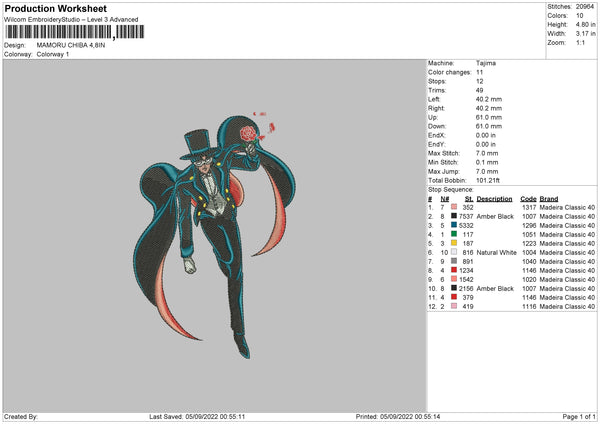
Task: Click the 'St.' column header
Action: 469,199
